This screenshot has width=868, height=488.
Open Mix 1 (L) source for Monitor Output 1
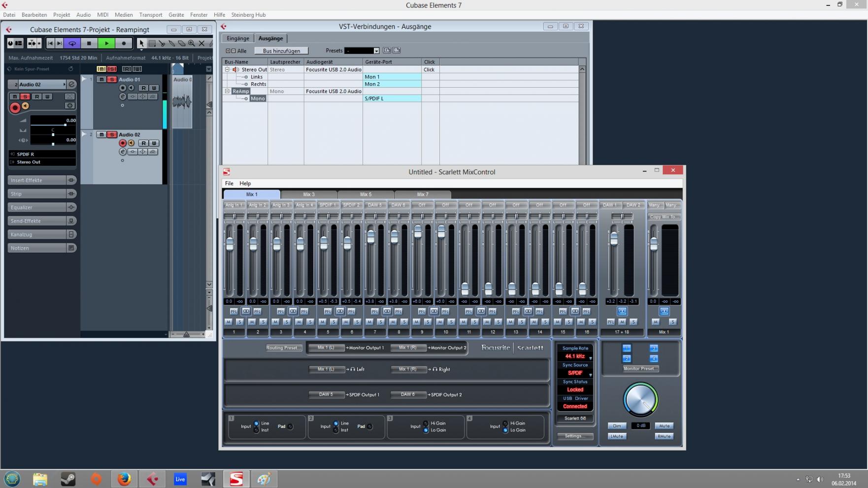(326, 348)
